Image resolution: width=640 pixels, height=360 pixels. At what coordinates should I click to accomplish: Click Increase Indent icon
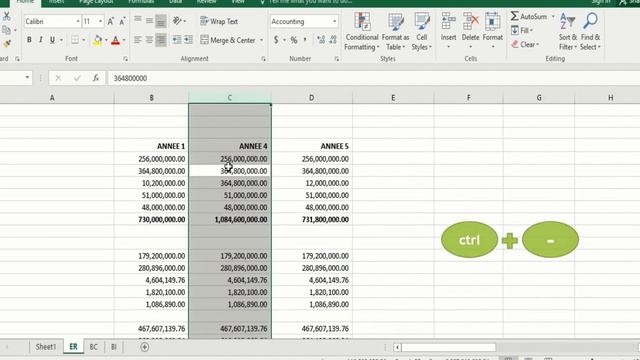click(x=188, y=40)
